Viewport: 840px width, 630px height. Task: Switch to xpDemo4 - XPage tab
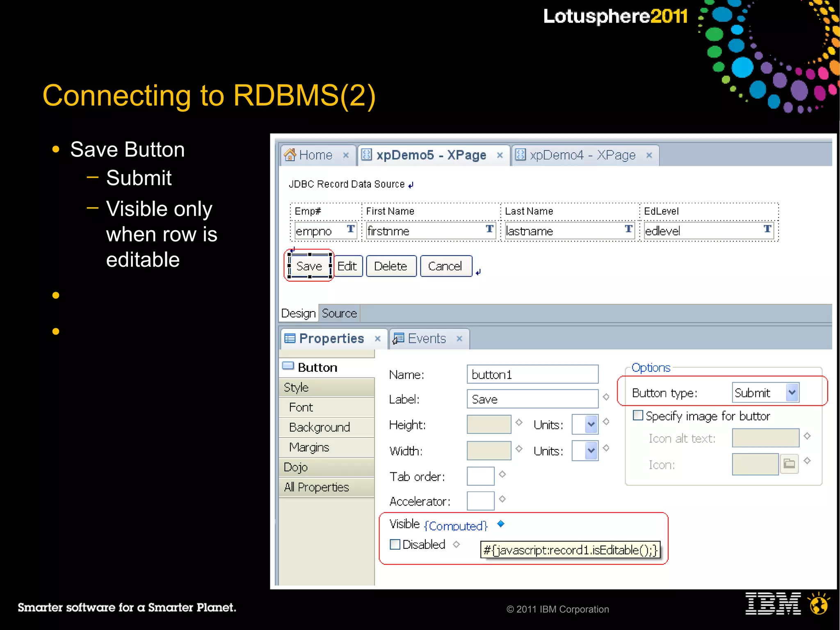tap(584, 155)
